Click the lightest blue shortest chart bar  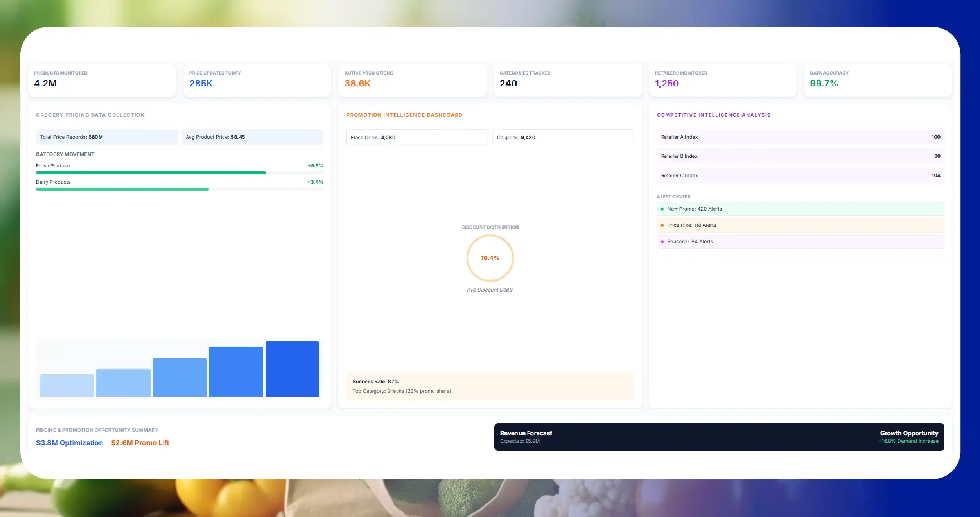pos(67,385)
